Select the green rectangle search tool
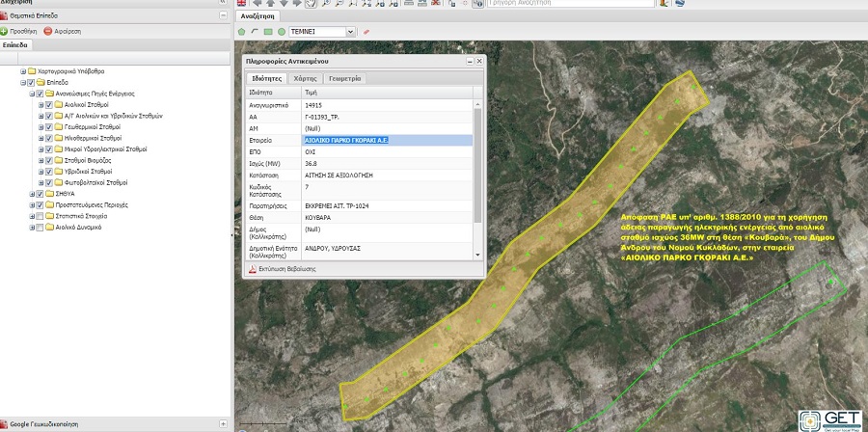The height and width of the screenshot is (432, 868). (267, 32)
